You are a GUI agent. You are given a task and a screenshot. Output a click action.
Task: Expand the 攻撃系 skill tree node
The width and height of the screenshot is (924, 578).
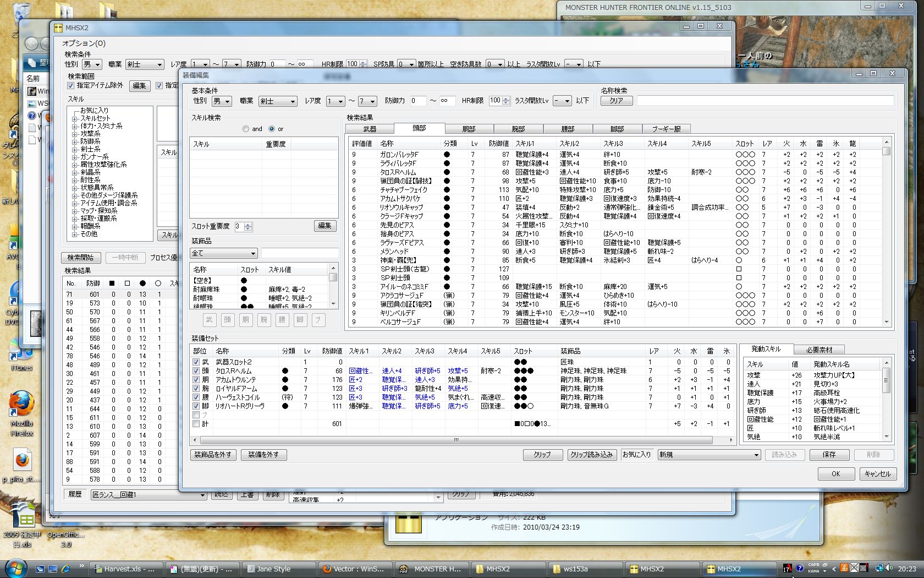[75, 134]
